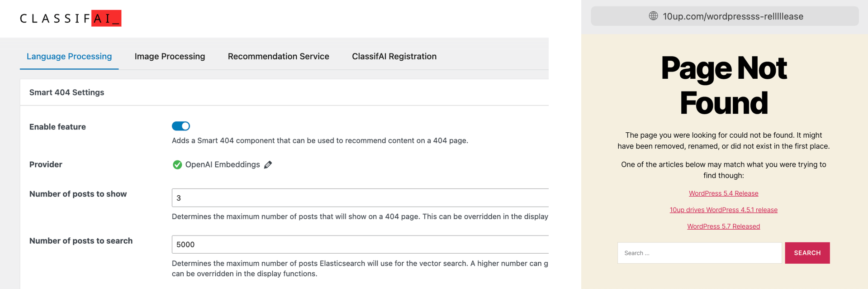Visit the WordPress 5.7 Released article link
This screenshot has height=289, width=868.
[x=724, y=226]
